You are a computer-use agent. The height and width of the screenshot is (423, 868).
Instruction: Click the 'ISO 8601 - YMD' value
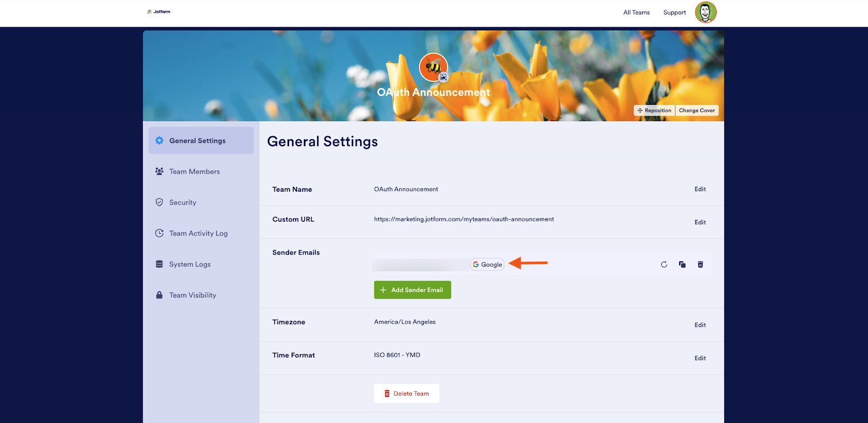[x=397, y=355]
